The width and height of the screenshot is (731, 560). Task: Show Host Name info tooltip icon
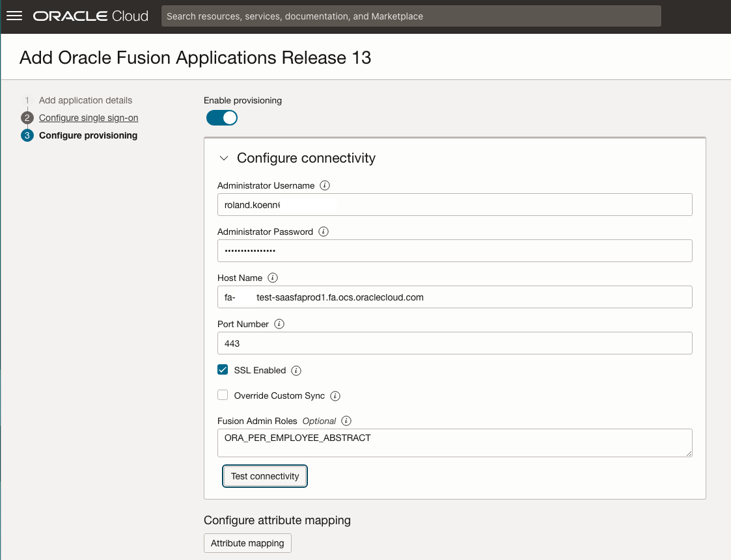coord(273,278)
